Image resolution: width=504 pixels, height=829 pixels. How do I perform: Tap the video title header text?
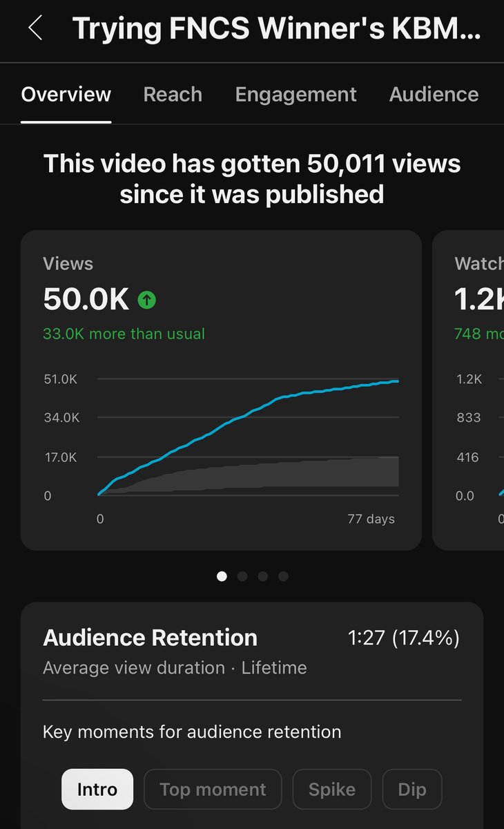pyautogui.click(x=276, y=29)
